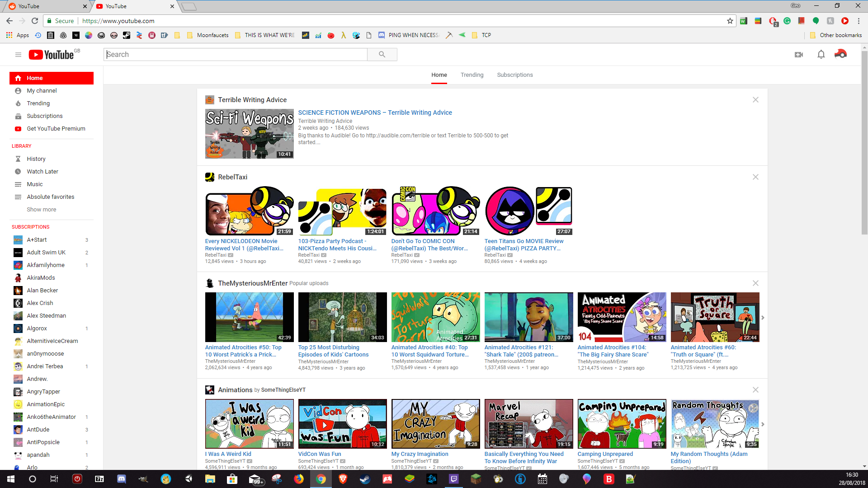This screenshot has width=868, height=488.
Task: Click the next arrow on the Animations row
Action: tap(763, 424)
